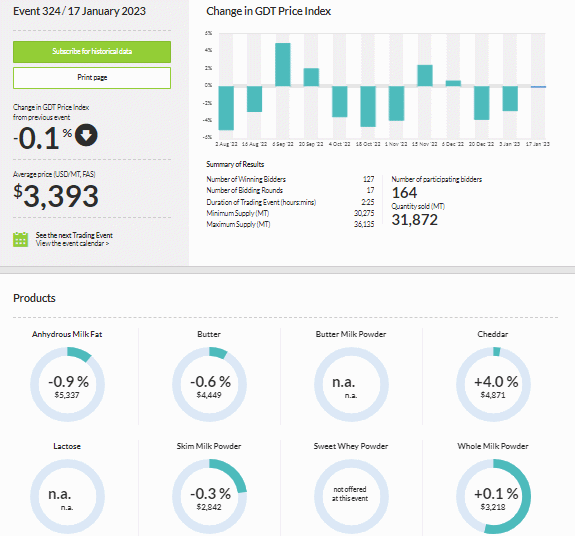Open the green event calendar icon

(x=21, y=239)
